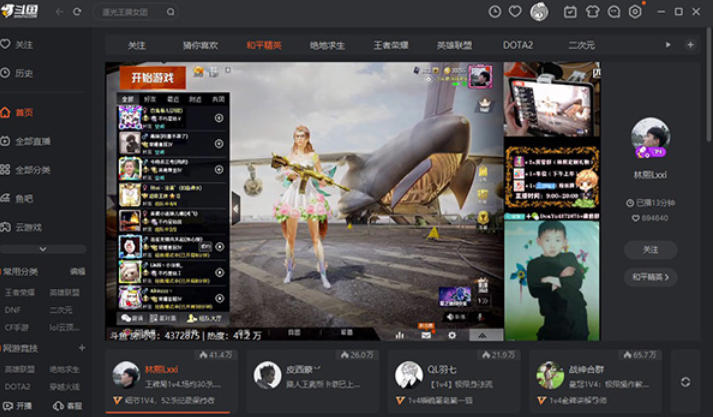
Task: Start broadcasting with the 开播 button
Action: click(17, 406)
